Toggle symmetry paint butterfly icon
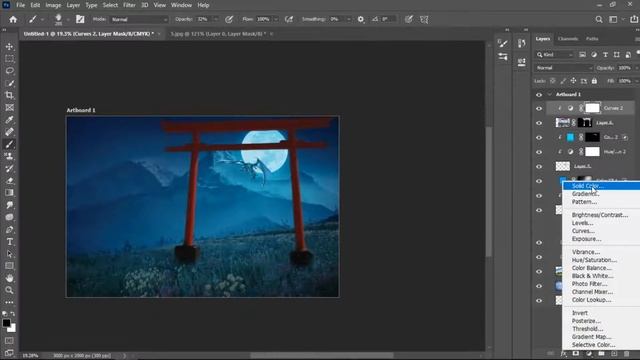The image size is (640, 360). click(424, 19)
